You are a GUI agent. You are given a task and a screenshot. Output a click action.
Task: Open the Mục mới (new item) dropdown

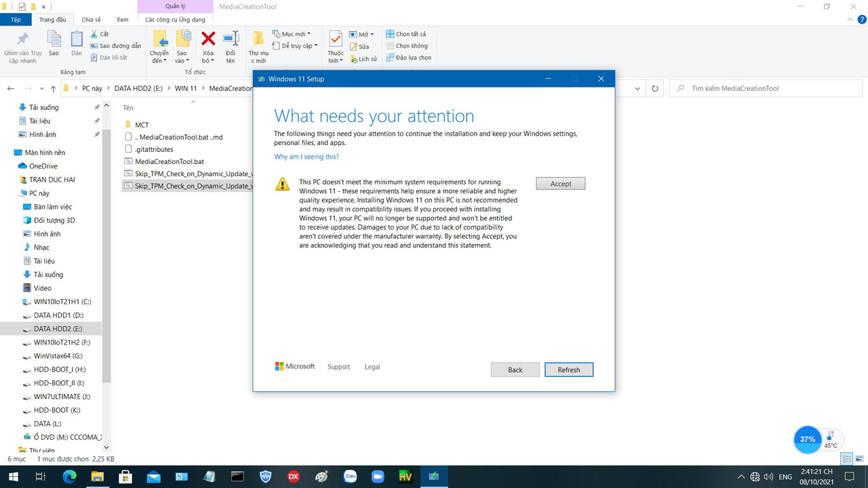point(291,34)
